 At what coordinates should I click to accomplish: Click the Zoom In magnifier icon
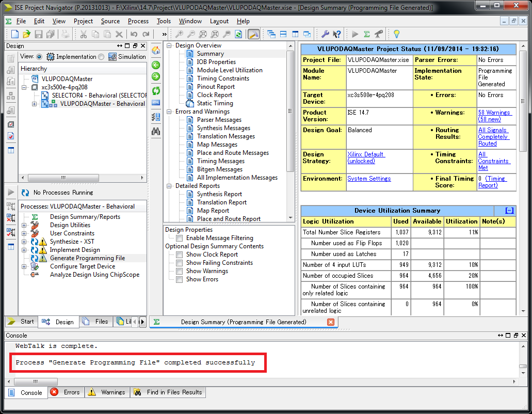point(179,34)
